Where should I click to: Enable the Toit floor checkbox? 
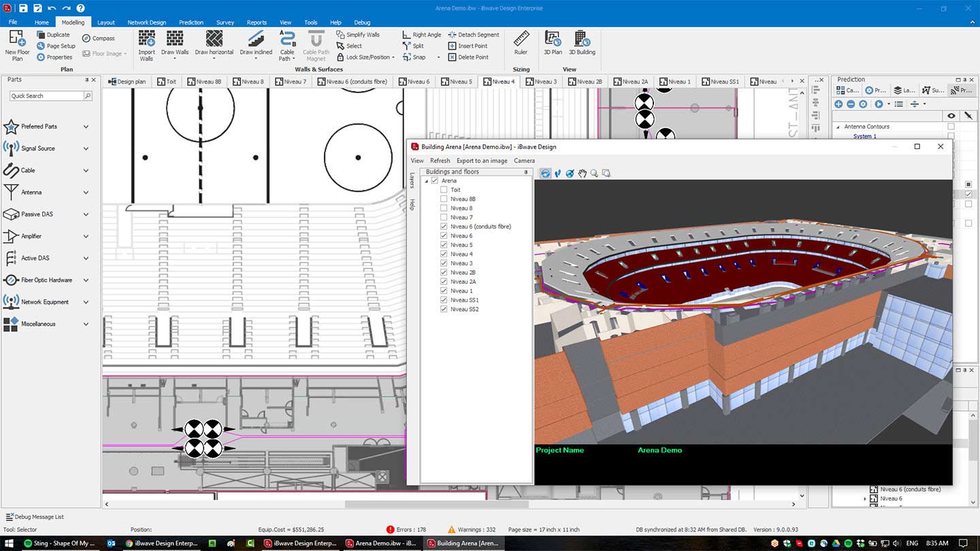pyautogui.click(x=444, y=190)
